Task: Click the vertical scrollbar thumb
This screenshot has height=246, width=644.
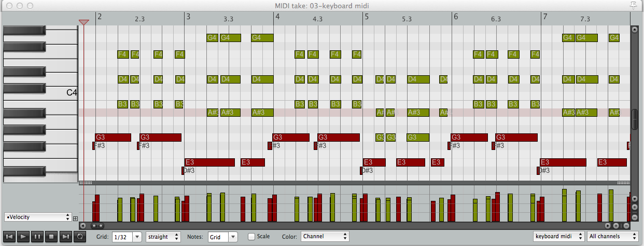Action: coord(634,119)
